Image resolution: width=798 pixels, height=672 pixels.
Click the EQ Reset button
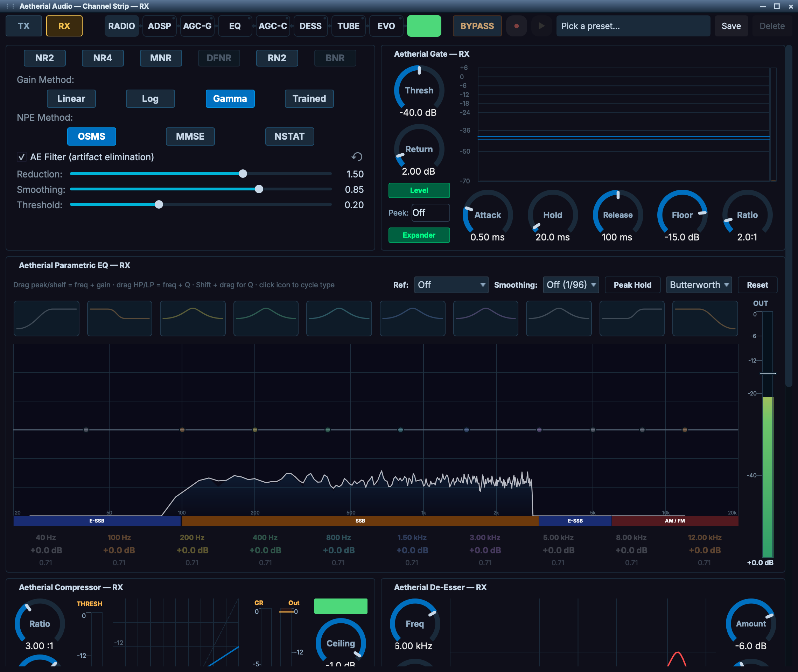(x=757, y=285)
